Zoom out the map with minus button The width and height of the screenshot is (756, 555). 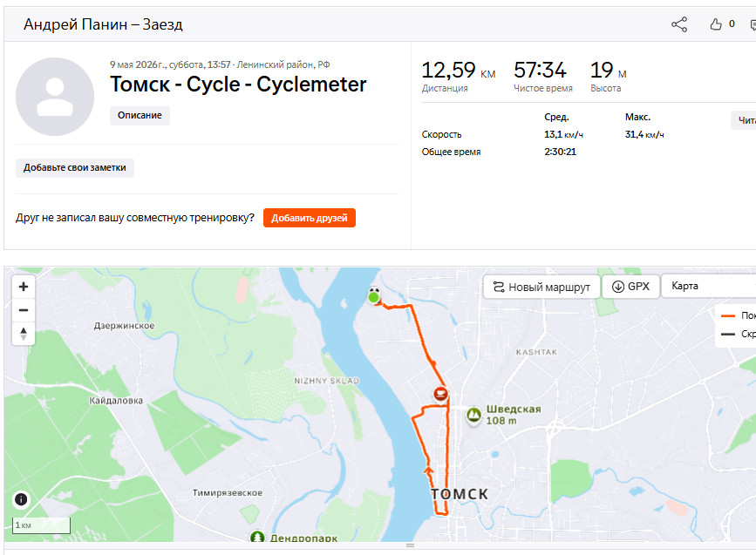coord(24,310)
